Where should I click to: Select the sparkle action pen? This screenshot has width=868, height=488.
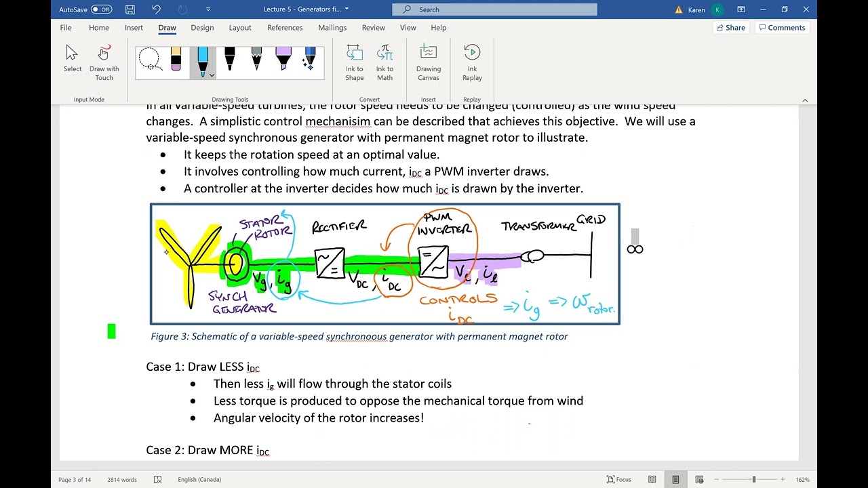point(309,59)
